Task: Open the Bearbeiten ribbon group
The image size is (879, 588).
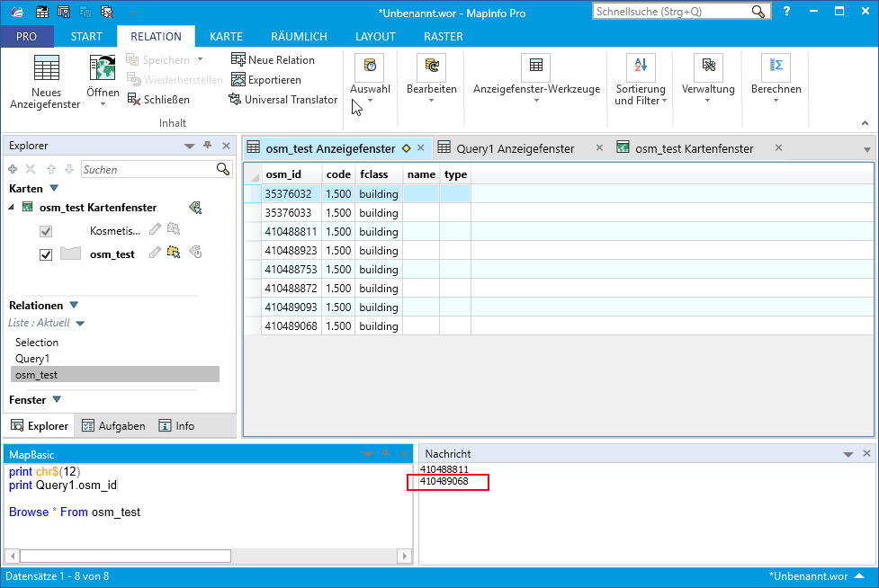Action: click(432, 79)
